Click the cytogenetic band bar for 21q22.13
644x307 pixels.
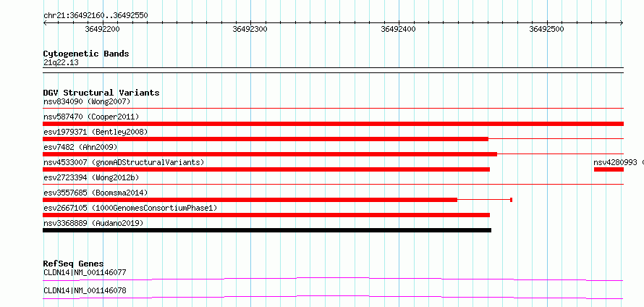point(333,70)
